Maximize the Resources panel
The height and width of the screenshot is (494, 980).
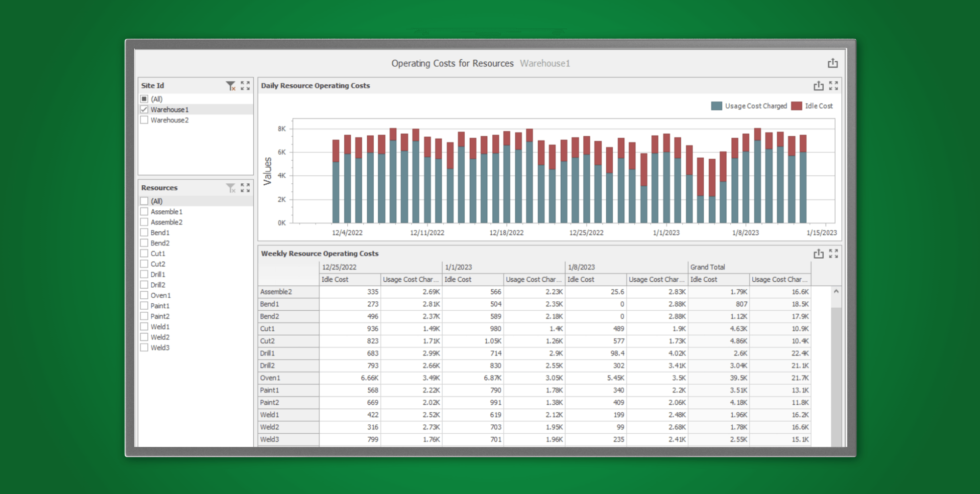[x=245, y=188]
